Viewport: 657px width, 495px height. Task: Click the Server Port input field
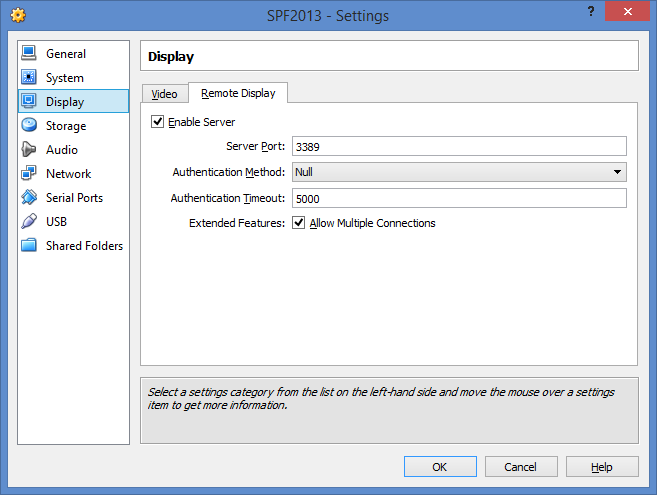click(x=459, y=146)
